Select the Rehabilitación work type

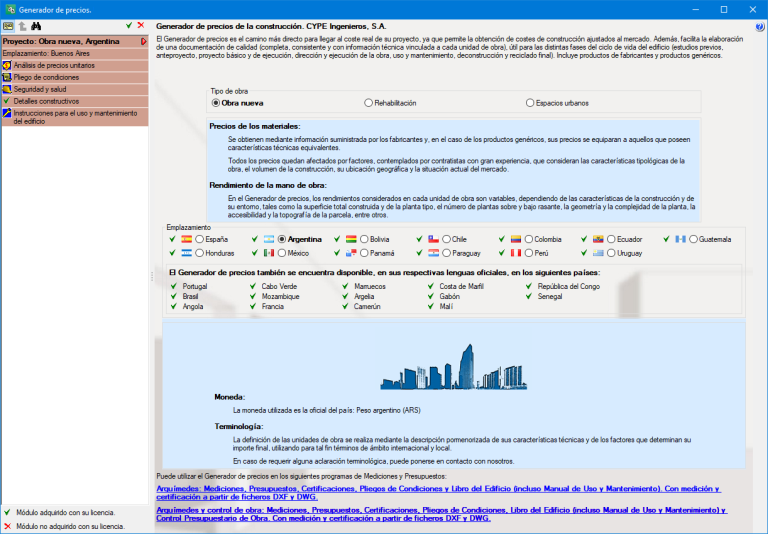click(x=368, y=103)
